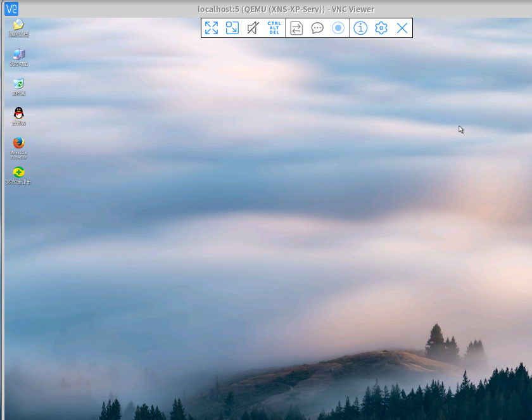Open the chat speech bubble icon
The image size is (532, 420).
pos(317,28)
